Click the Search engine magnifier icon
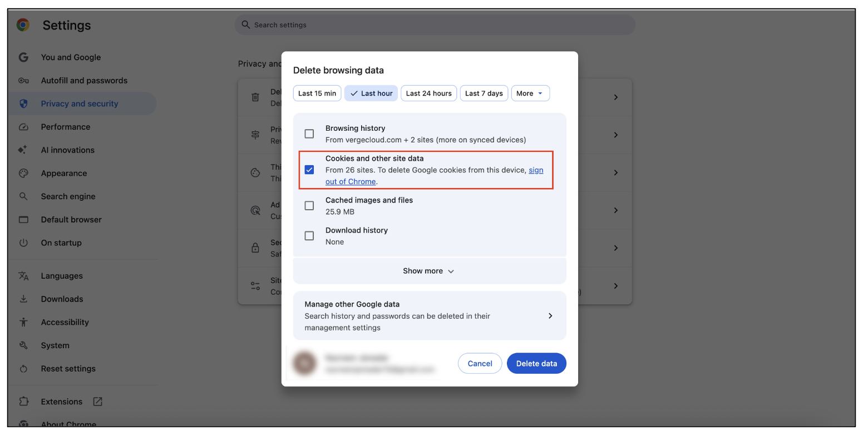This screenshot has width=868, height=435. [x=24, y=196]
